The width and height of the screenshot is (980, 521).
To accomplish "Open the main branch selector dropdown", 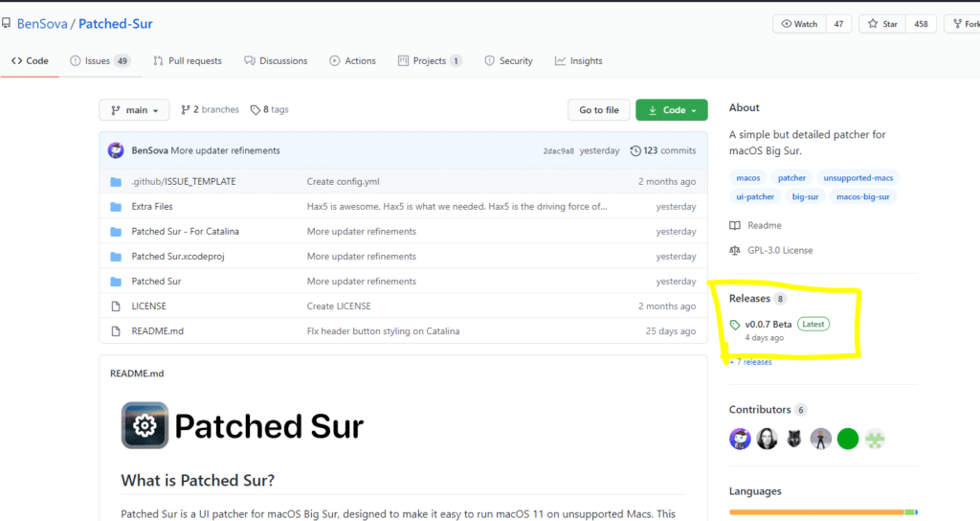I will coord(134,110).
